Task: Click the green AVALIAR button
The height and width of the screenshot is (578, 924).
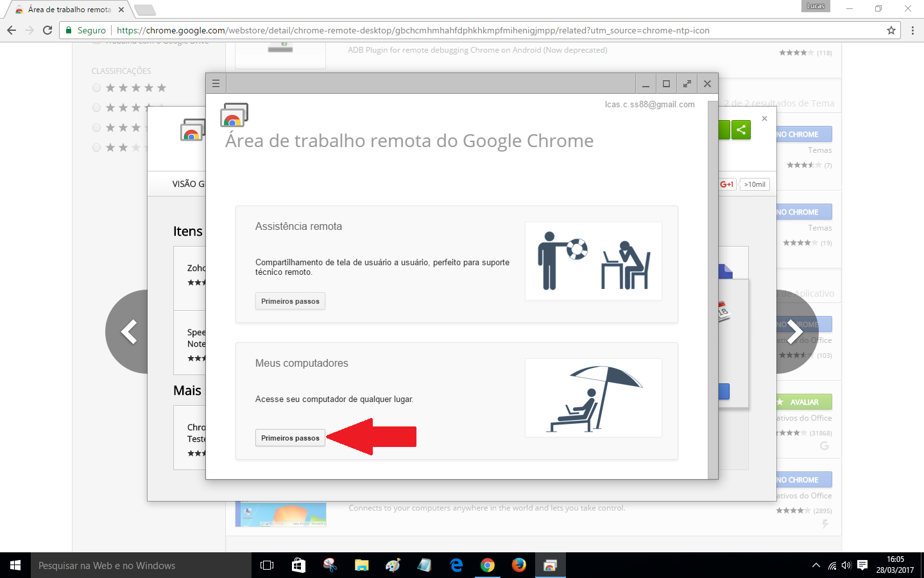Action: click(804, 402)
